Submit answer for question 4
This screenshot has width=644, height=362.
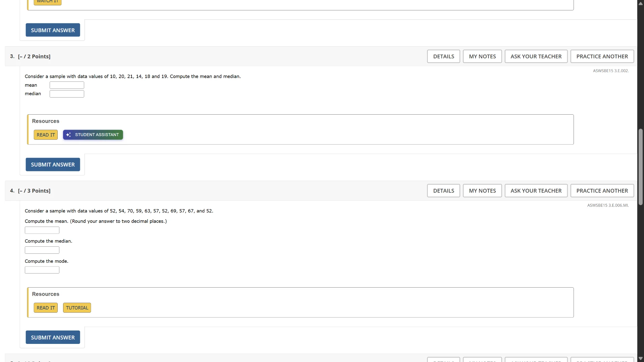[53, 338]
